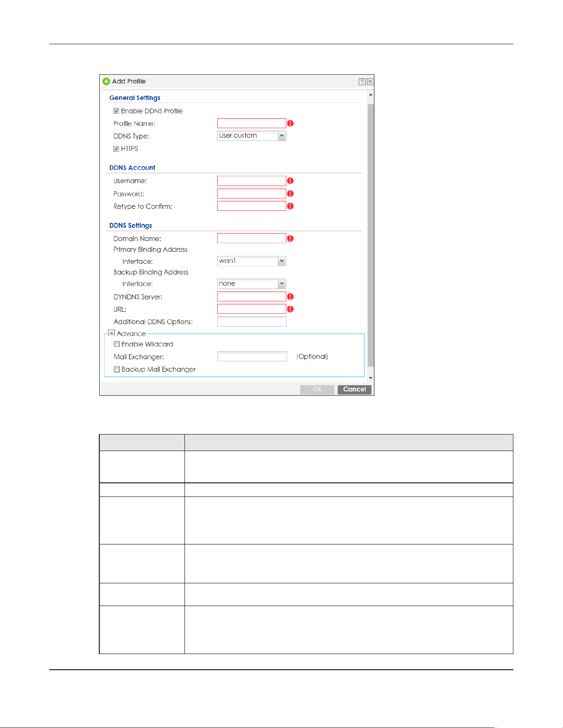Click the Mail Exchanger input field
Image resolution: width=563 pixels, height=728 pixels.
tap(252, 356)
